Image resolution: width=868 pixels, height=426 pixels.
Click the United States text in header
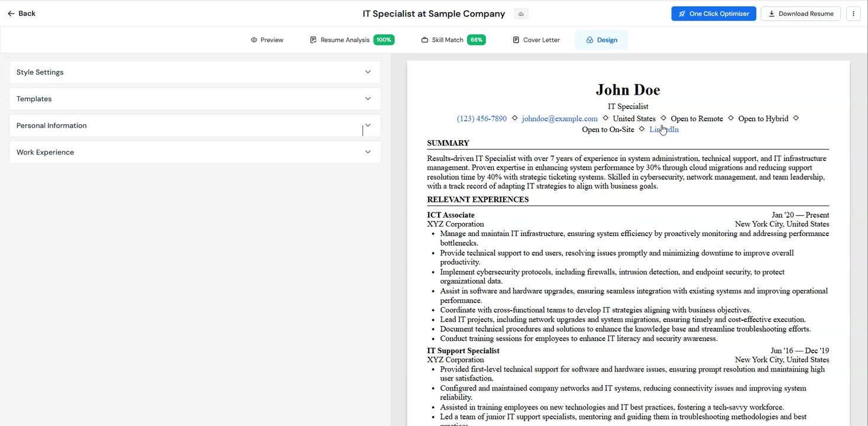(x=634, y=119)
